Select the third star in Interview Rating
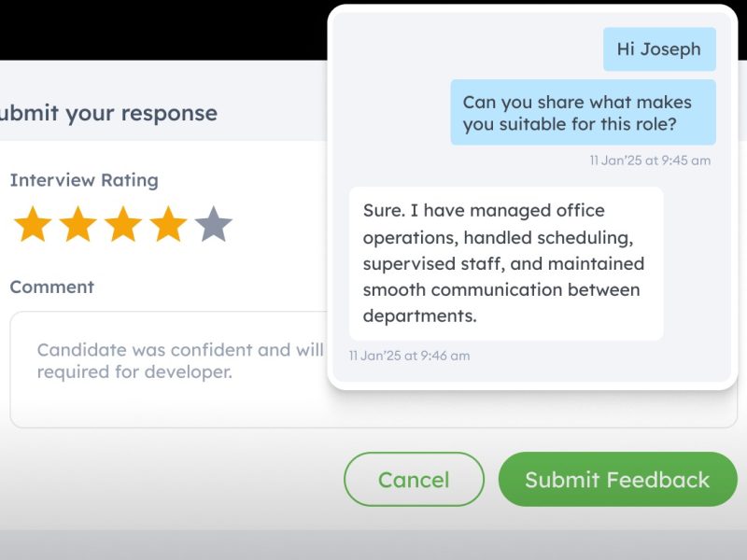This screenshot has height=560, width=747. pos(123,224)
